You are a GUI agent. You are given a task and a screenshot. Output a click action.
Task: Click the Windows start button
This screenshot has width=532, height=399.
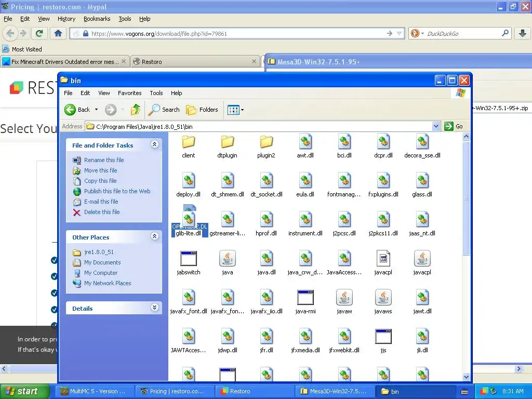point(24,391)
